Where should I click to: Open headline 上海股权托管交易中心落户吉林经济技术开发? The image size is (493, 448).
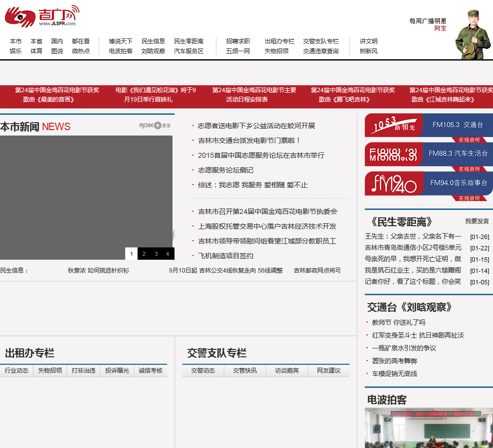pos(267,226)
